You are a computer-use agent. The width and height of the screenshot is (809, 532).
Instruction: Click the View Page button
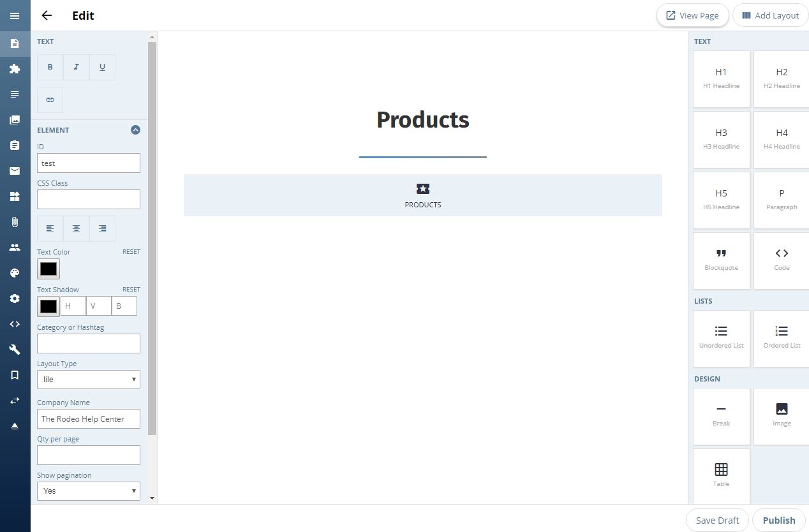[x=692, y=15]
